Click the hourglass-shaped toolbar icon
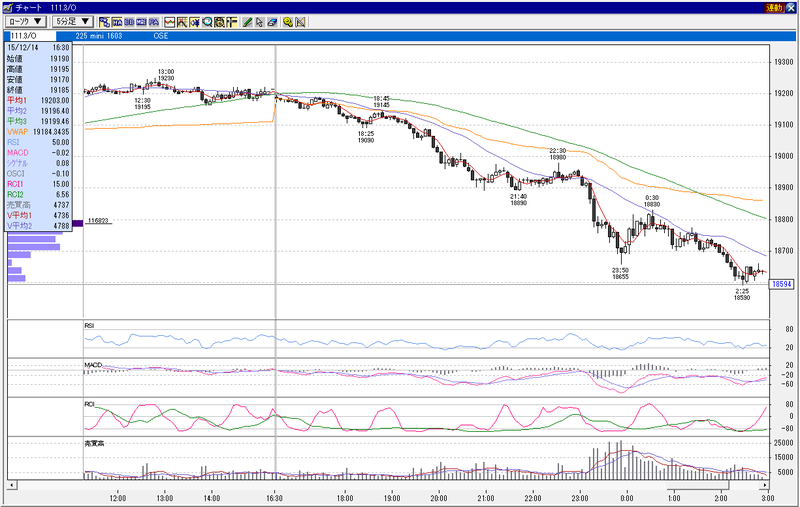Image resolution: width=800 pixels, height=507 pixels. coord(300,22)
